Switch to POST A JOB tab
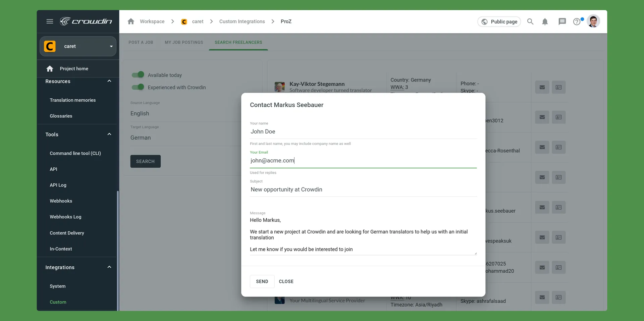Viewport: 644px width, 321px height. [141, 43]
